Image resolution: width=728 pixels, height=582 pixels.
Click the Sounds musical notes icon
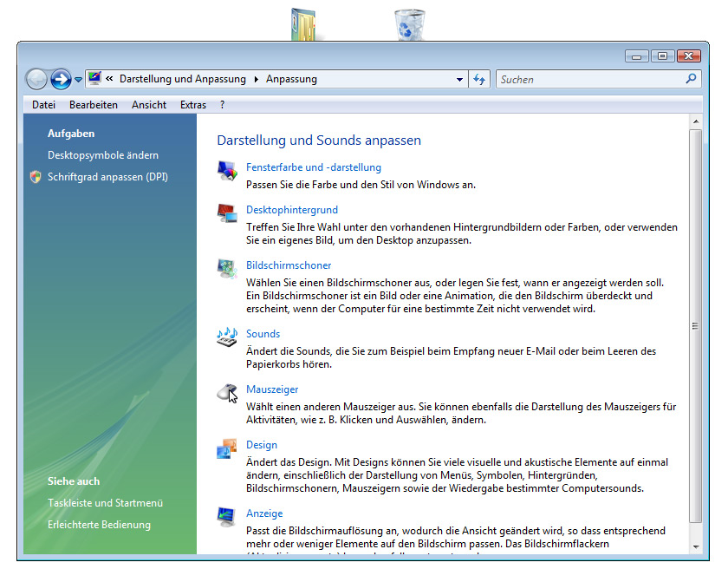coord(227,337)
